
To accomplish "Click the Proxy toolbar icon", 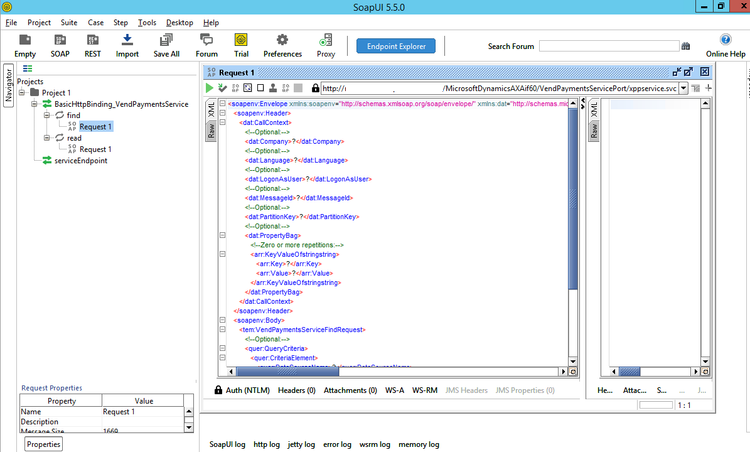I will coord(326,45).
